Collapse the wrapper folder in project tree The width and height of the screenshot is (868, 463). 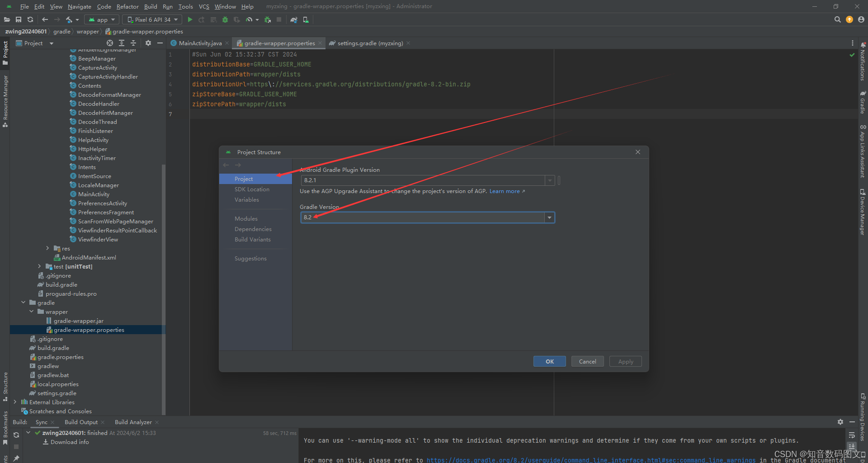tap(31, 312)
